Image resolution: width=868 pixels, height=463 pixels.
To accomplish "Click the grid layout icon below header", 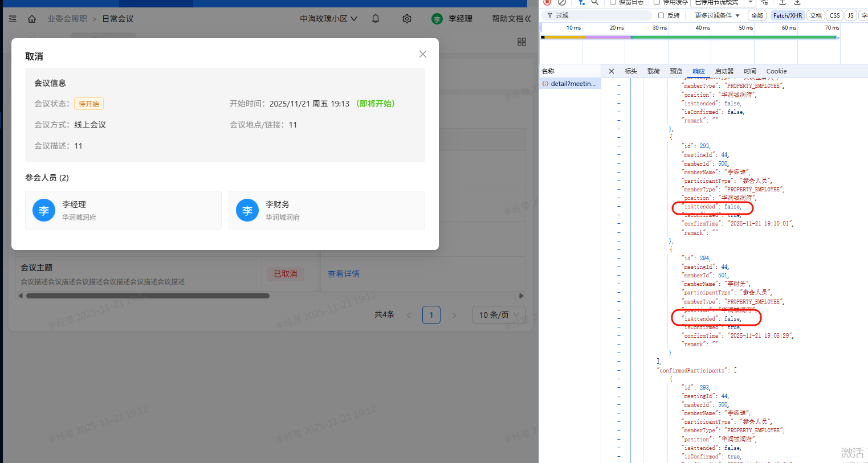I will (x=521, y=42).
